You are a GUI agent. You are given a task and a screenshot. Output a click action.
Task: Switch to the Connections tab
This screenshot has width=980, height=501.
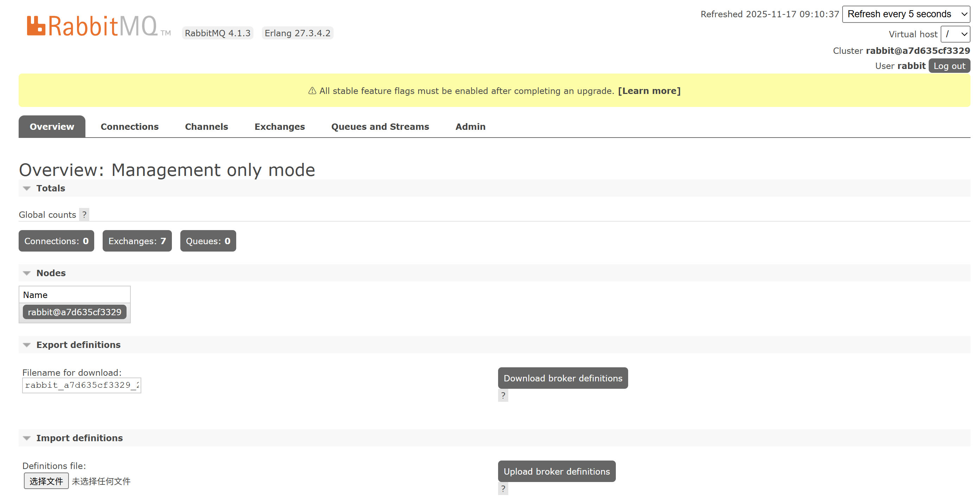coord(129,126)
